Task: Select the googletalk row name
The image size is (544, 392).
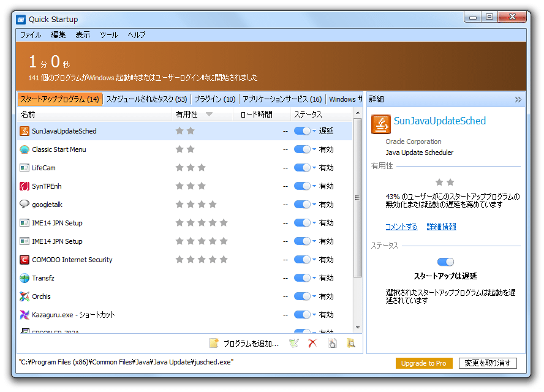Action: coord(47,205)
